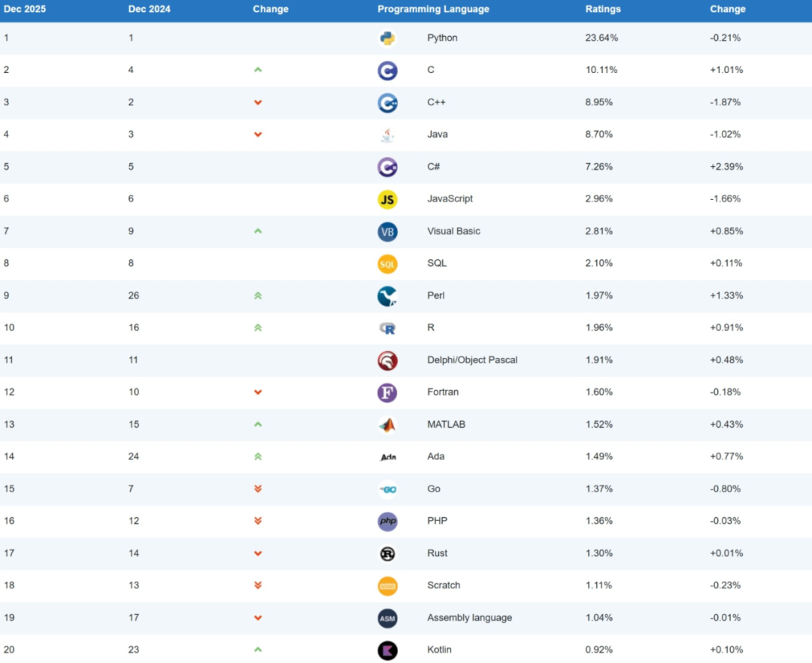
Task: Click the yellow JavaScript JS icon
Action: click(387, 199)
